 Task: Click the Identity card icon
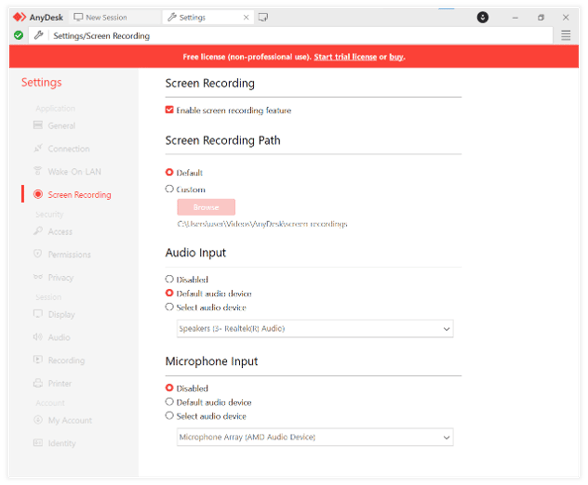[x=38, y=443]
